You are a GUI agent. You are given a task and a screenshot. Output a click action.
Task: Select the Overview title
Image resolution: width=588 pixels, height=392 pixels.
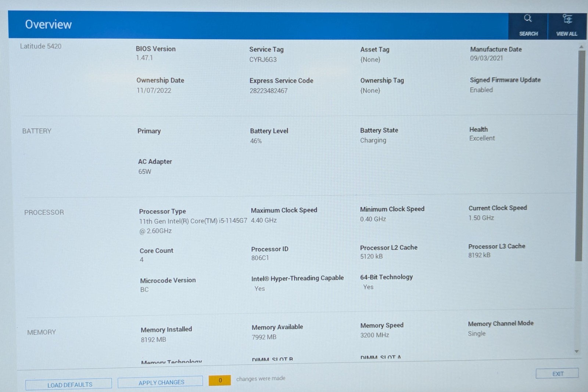pos(49,24)
